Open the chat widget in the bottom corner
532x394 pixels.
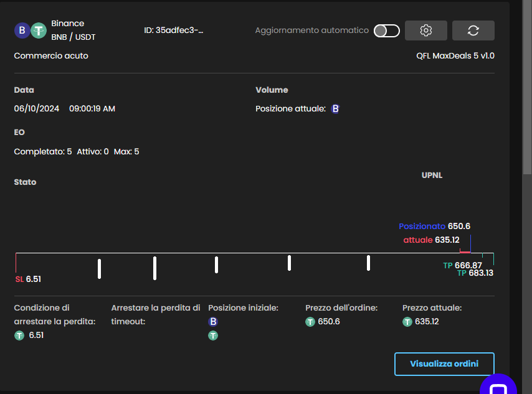click(498, 387)
